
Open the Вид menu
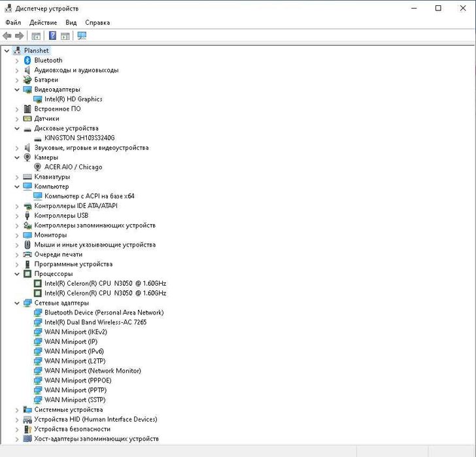coord(71,22)
